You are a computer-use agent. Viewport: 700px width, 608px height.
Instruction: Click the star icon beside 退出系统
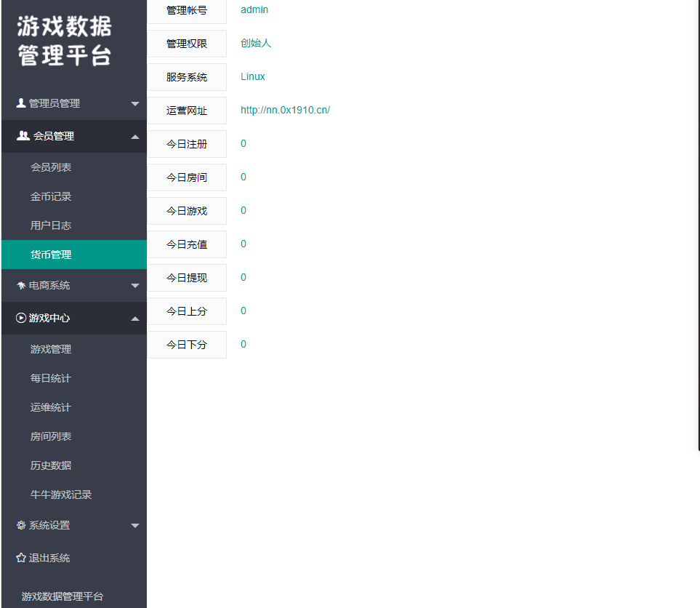tap(20, 558)
